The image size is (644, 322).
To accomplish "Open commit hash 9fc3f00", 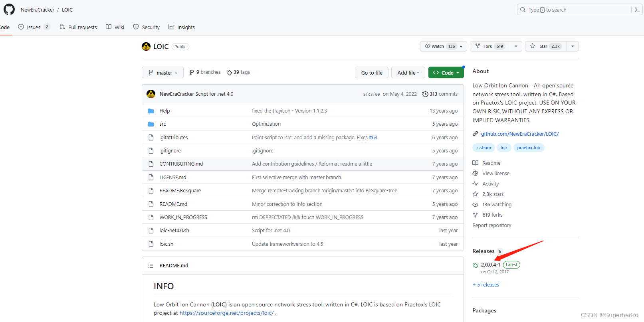I will point(371,95).
